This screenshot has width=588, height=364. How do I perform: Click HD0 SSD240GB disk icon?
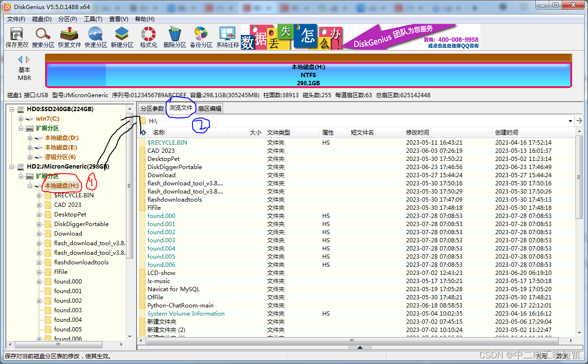tap(21, 109)
